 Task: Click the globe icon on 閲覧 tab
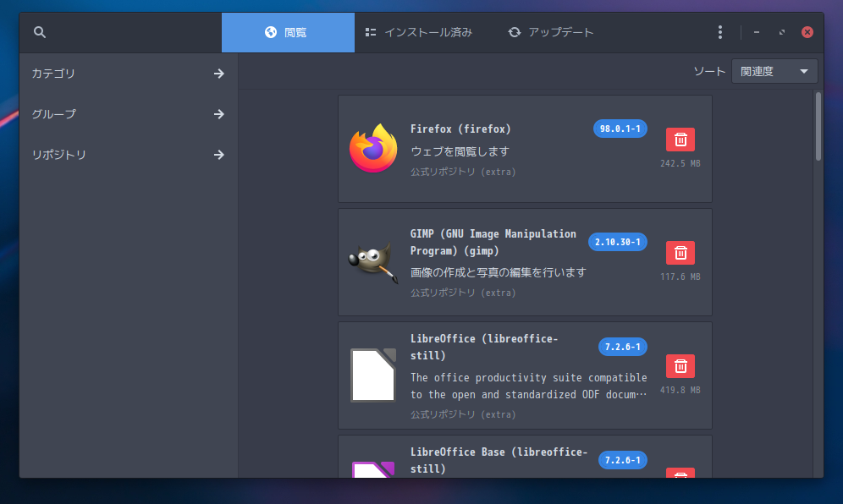pos(271,32)
